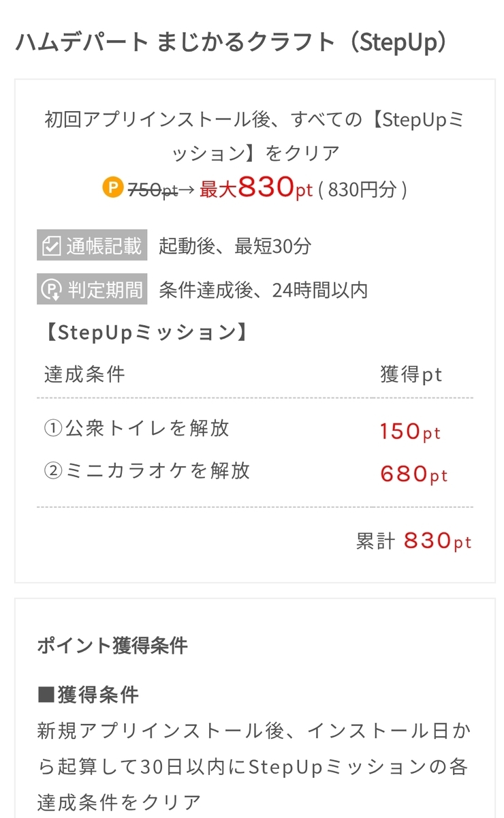Image resolution: width=504 pixels, height=818 pixels.
Task: Tap the 判定期間 grey label badge
Action: click(92, 290)
